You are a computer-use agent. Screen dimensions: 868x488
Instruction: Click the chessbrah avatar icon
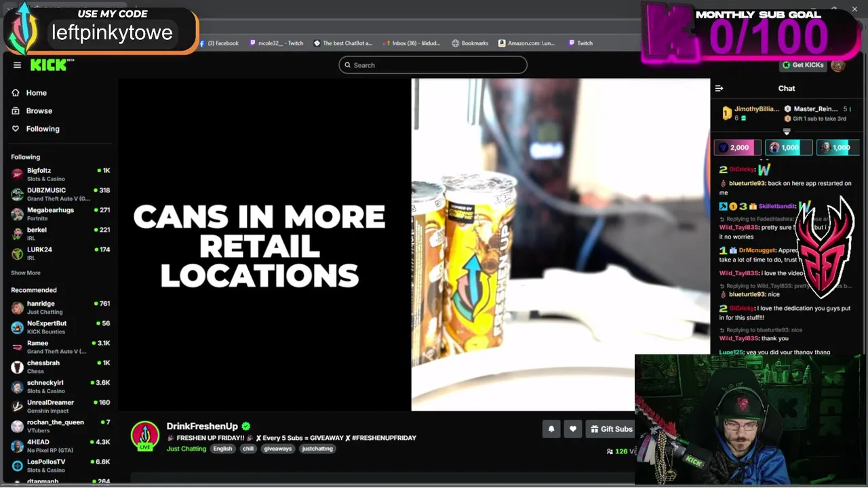pos(17,367)
